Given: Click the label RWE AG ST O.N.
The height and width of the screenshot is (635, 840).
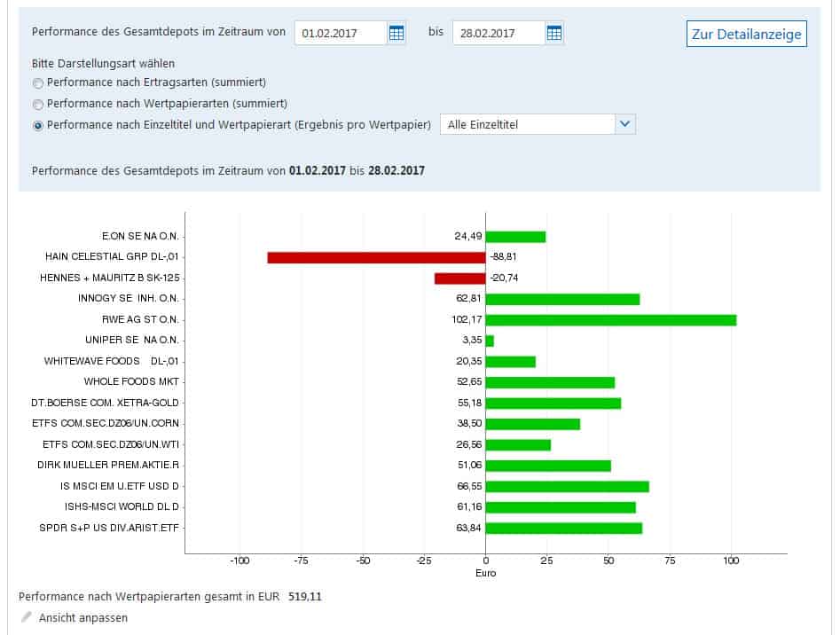Looking at the screenshot, I should [x=140, y=319].
